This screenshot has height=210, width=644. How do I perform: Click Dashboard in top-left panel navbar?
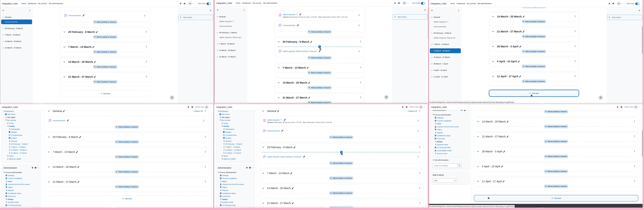coord(32,4)
